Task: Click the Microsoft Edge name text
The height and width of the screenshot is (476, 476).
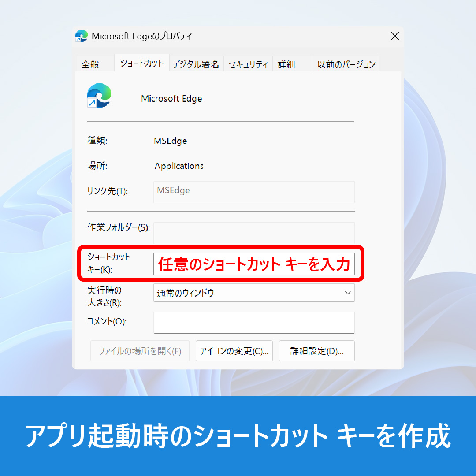Action: coord(171,99)
